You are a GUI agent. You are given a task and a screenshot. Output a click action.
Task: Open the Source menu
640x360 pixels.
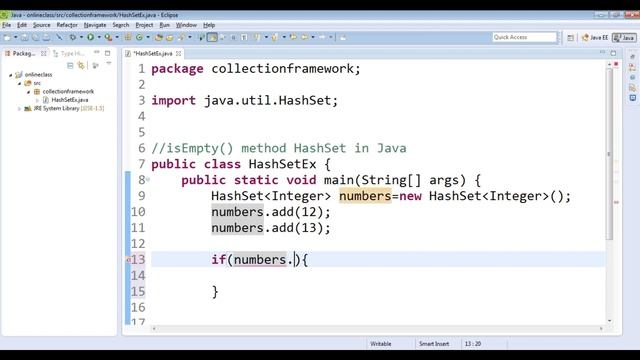42,25
